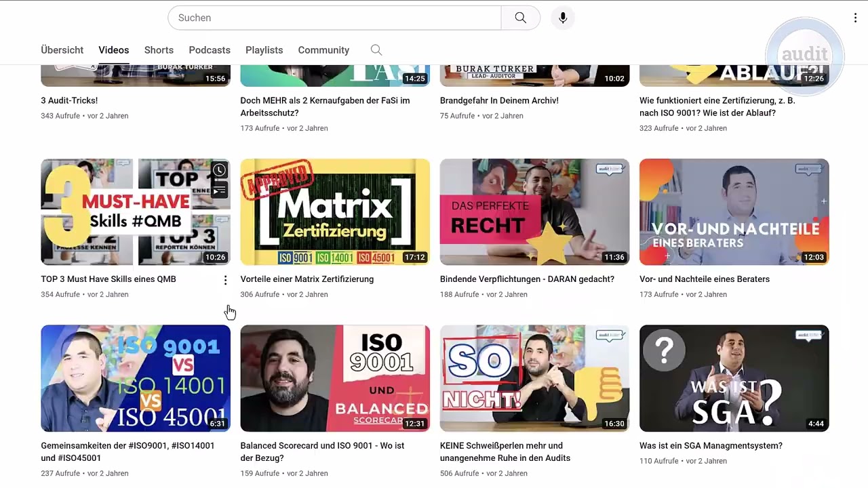Image resolution: width=868 pixels, height=488 pixels.
Task: Open the Matrix Zertifizierung video thumbnail
Action: coord(335,212)
